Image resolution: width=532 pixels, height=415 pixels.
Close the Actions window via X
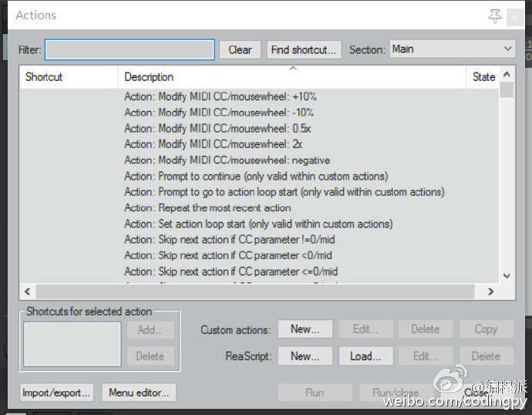[515, 17]
